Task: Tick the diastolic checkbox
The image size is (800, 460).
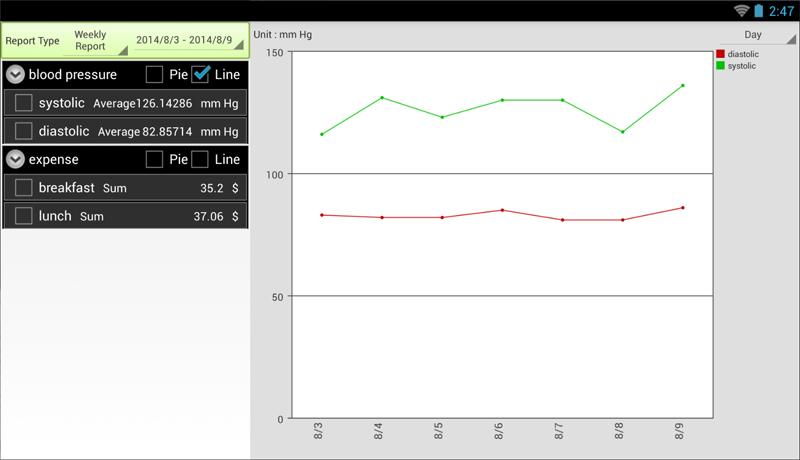Action: coord(23,131)
